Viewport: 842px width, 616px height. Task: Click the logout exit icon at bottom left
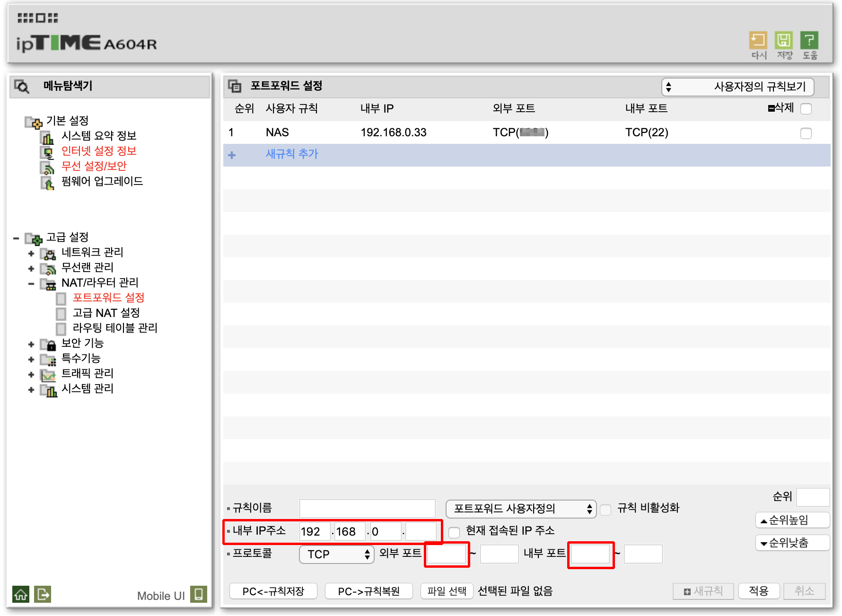[43, 594]
